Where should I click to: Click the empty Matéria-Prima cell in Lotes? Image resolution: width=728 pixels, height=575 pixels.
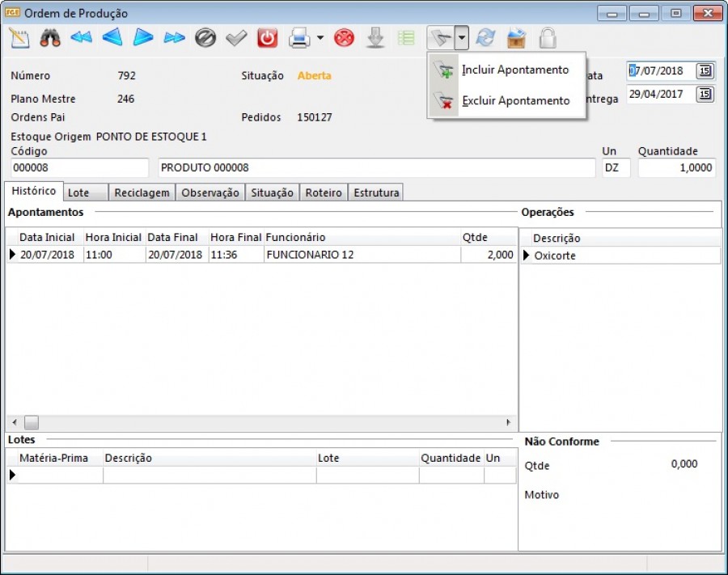(x=60, y=476)
